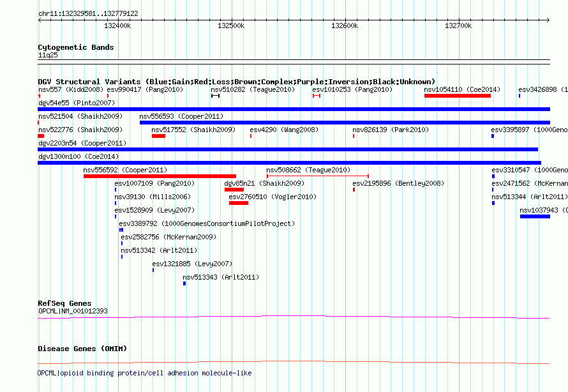Open nsv508662 (Teague2010) variant span
Viewport: 568px width, 392px height.
point(318,176)
